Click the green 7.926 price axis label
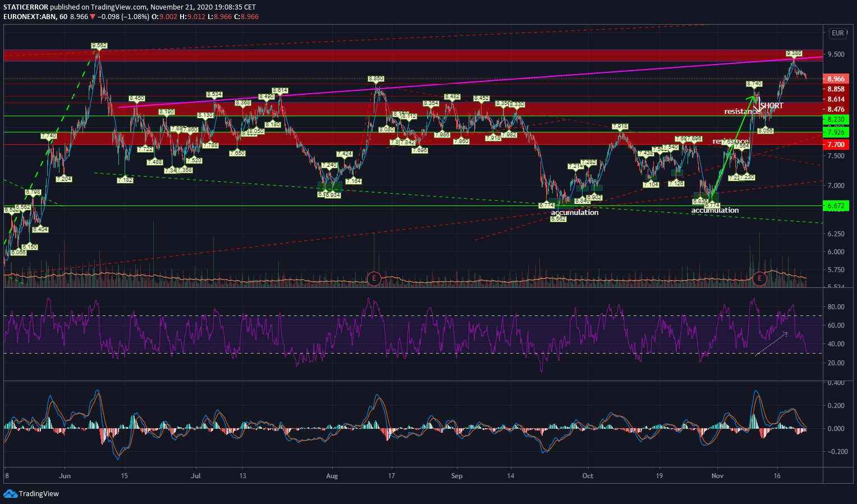 pos(835,132)
